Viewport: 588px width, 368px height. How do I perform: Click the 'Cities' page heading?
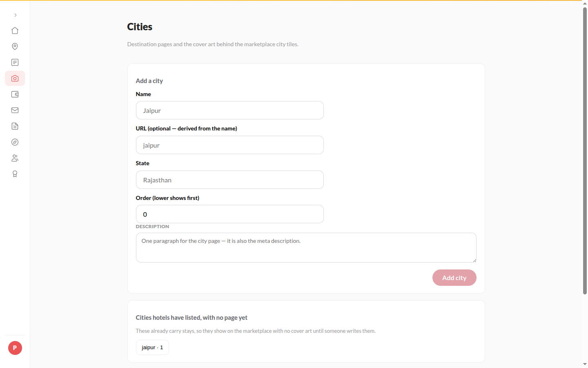(x=140, y=27)
